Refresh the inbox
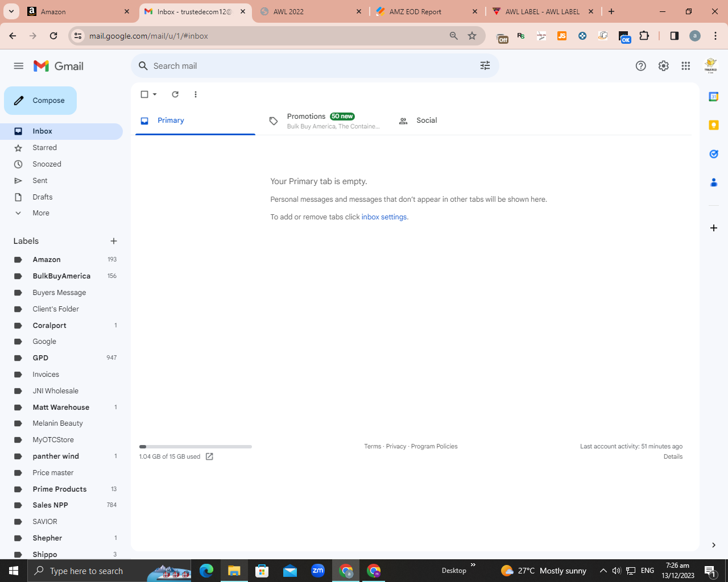Screen dimensions: 728x582 tap(175, 94)
